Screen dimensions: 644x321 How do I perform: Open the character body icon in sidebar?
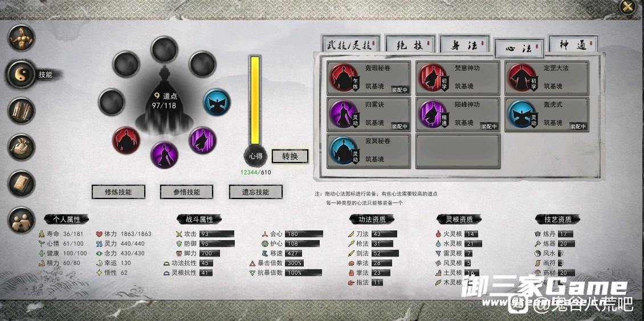click(21, 39)
